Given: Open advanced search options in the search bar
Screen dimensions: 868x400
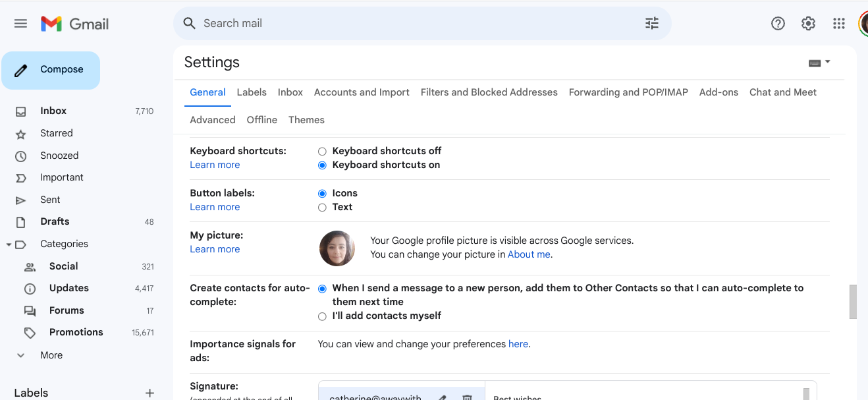Looking at the screenshot, I should coord(652,23).
